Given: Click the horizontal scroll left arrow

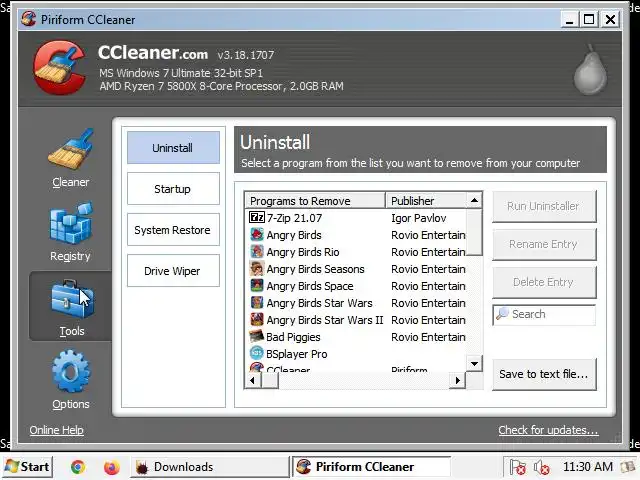Looking at the screenshot, I should tap(253, 380).
